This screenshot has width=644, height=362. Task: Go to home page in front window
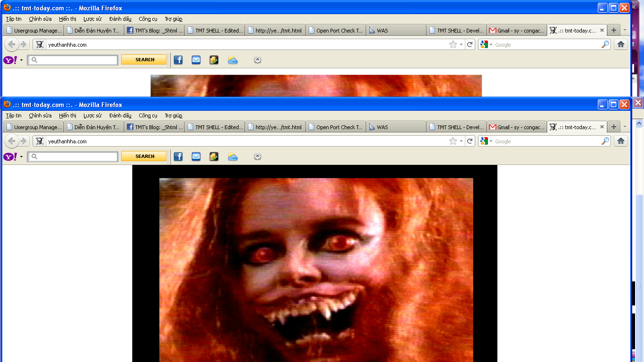[621, 141]
